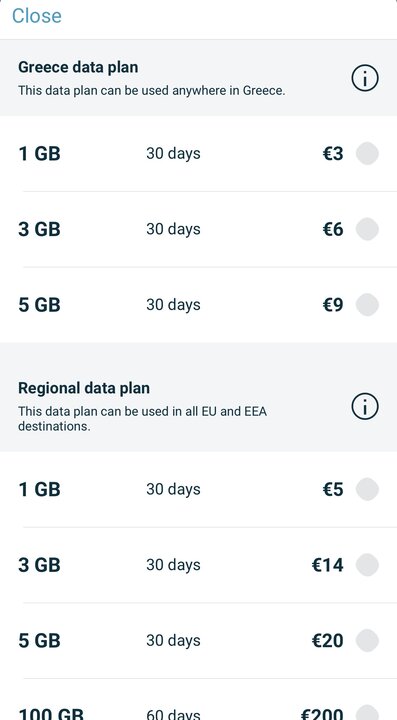Select the Greece 5 GB €9 radio button
The height and width of the screenshot is (720, 397).
point(367,305)
